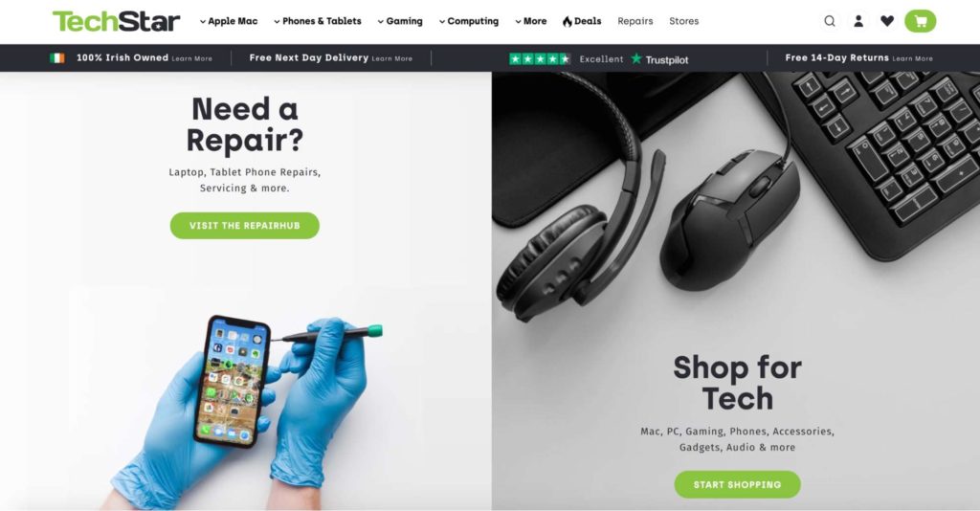
Task: Learn more about Free 14-Day Returns
Action: click(912, 58)
